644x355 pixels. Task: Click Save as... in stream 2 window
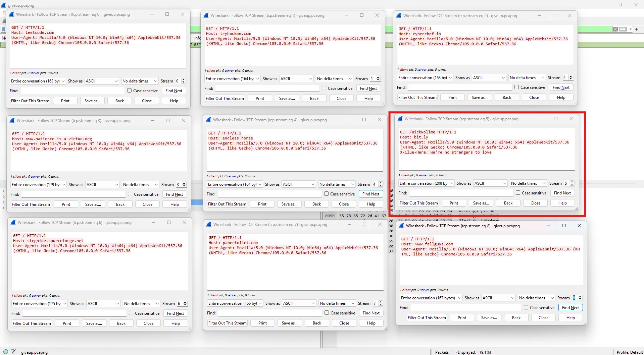[479, 98]
